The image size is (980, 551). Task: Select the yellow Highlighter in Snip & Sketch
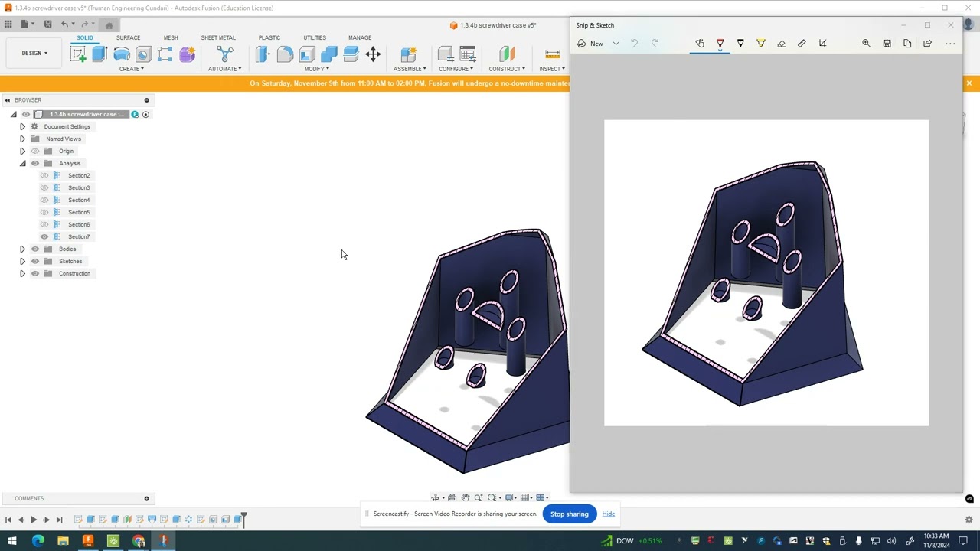tap(761, 44)
